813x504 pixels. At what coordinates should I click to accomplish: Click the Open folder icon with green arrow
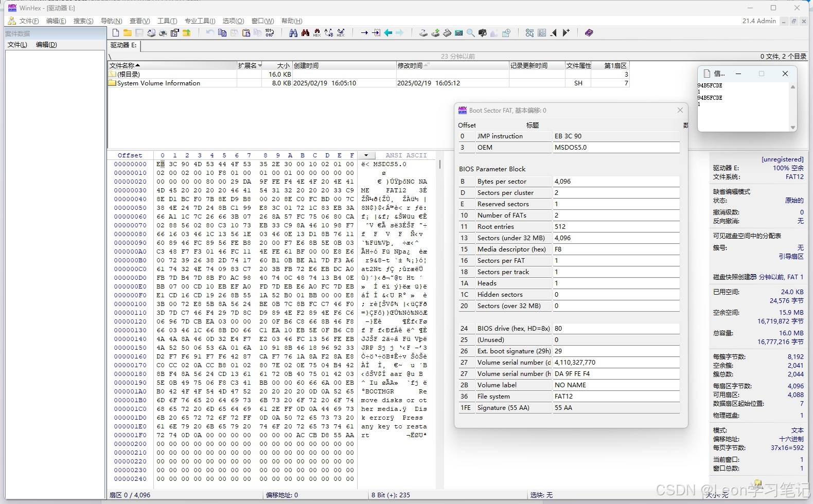point(187,33)
